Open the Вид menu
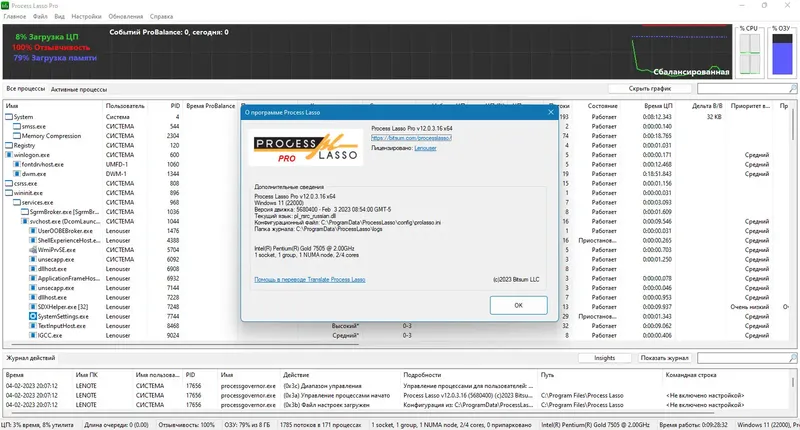Viewport: 800px width, 430px height. 59,16
